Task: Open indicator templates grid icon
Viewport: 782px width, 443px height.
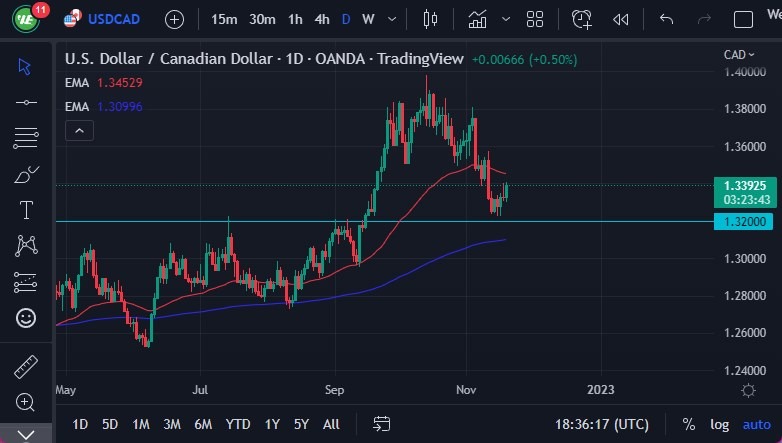Action: click(x=535, y=19)
